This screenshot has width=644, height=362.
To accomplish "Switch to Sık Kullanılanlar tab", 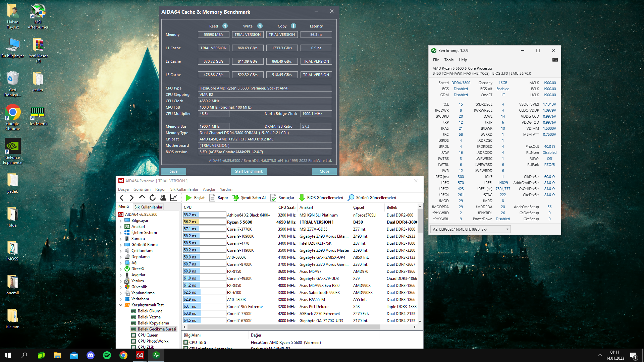I will click(148, 207).
